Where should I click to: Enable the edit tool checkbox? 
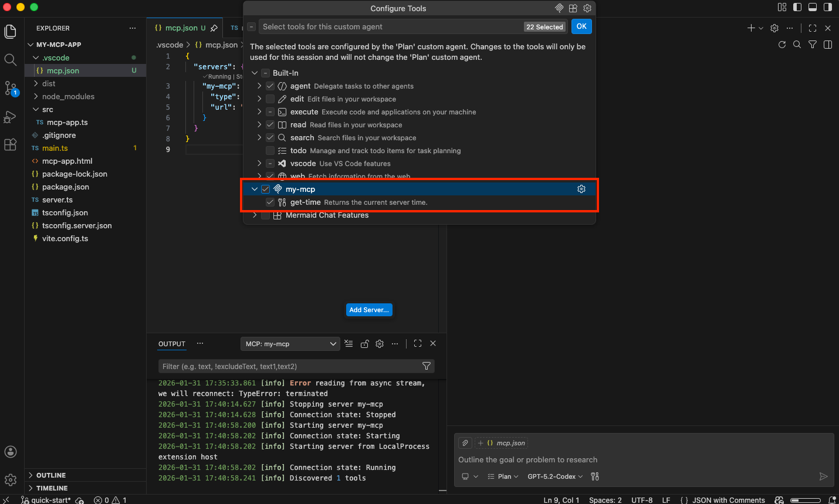pyautogui.click(x=270, y=99)
